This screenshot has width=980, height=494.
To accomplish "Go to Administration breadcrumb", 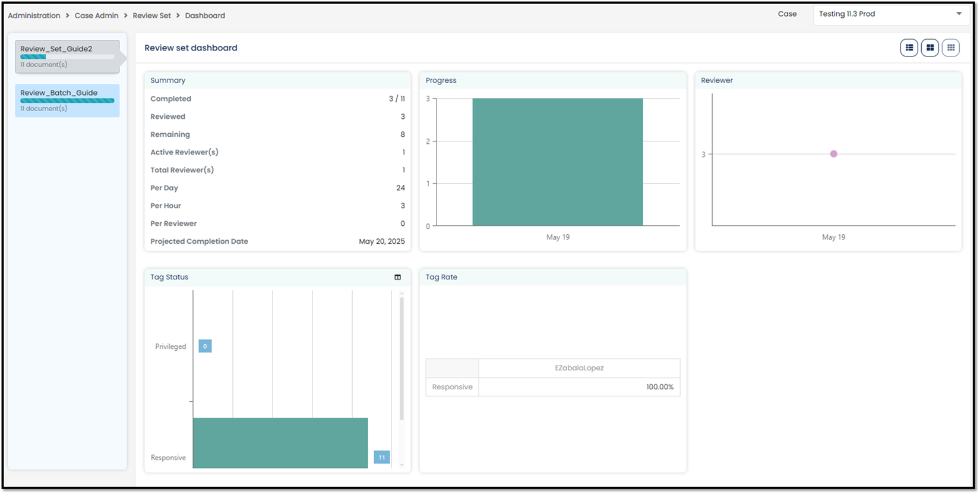I will (x=34, y=15).
